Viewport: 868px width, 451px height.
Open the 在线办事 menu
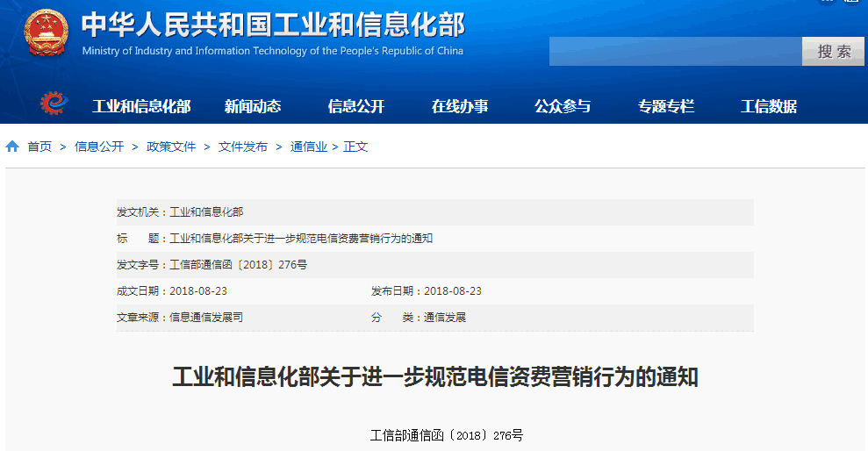coord(460,106)
